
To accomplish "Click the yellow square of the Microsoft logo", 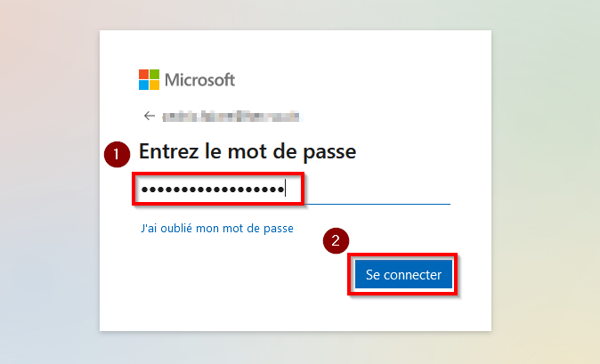I will [x=154, y=85].
